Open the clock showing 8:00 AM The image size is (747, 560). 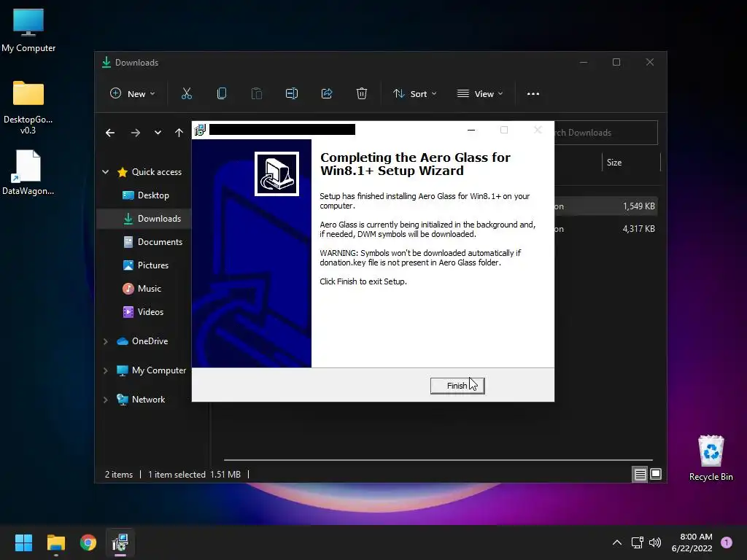(692, 542)
